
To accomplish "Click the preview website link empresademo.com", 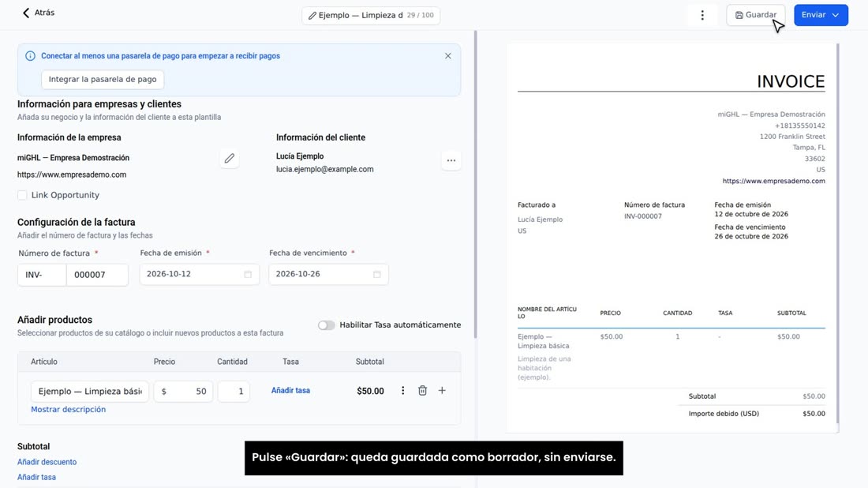I will [773, 181].
